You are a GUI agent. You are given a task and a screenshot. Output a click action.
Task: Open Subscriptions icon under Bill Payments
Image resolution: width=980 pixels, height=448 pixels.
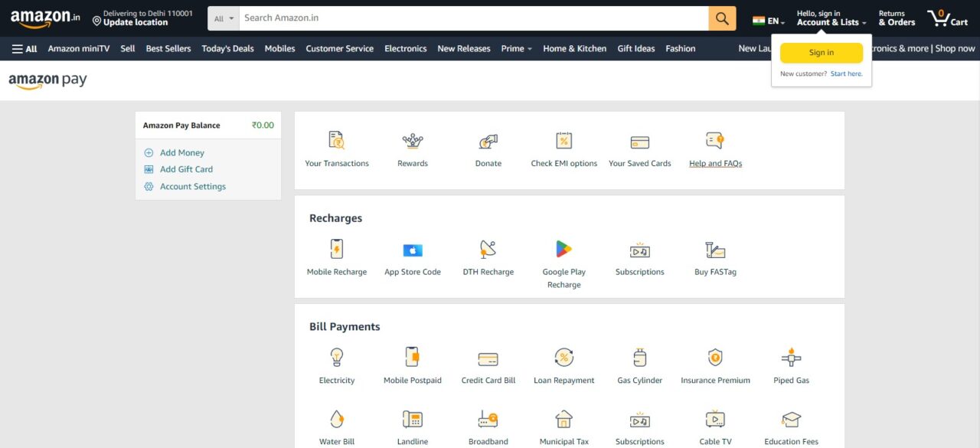(640, 420)
